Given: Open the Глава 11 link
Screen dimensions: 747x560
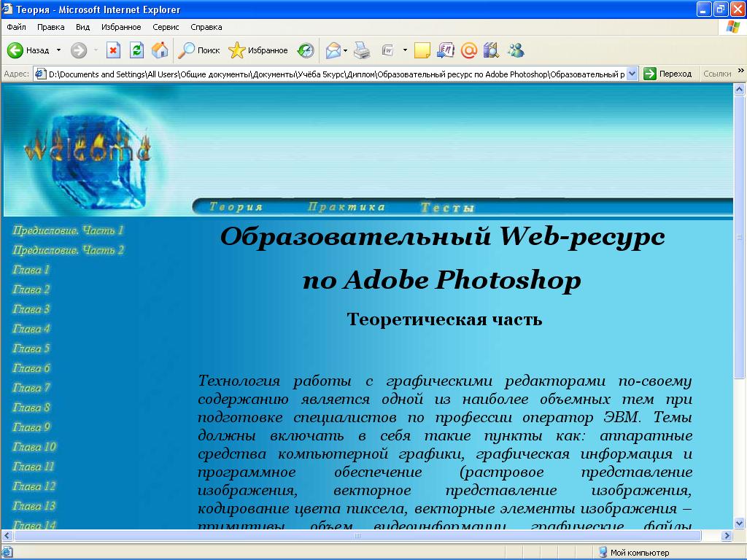Looking at the screenshot, I should coord(34,467).
